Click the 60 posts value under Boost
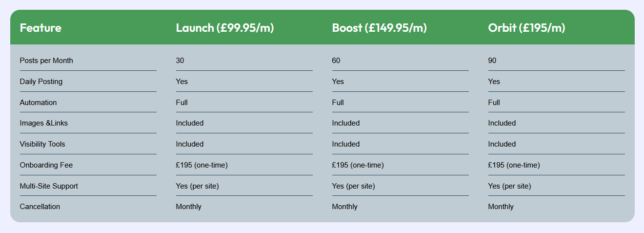The width and height of the screenshot is (644, 233). (336, 61)
